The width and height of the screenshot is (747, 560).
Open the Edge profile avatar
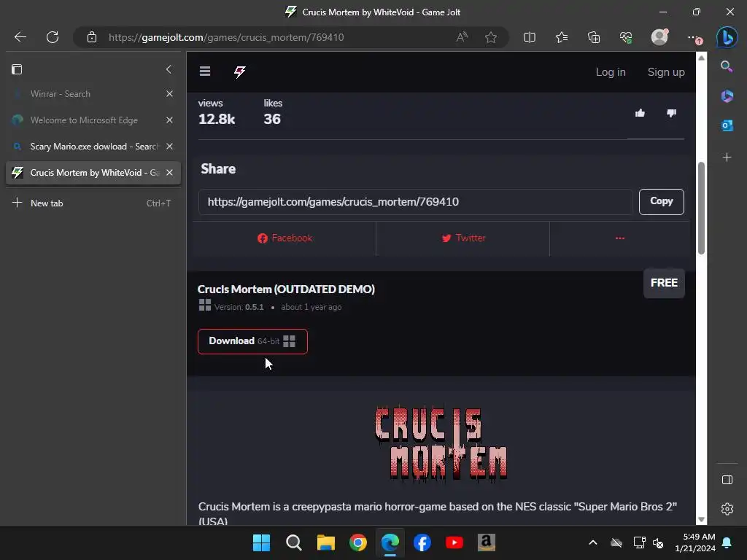click(x=659, y=36)
